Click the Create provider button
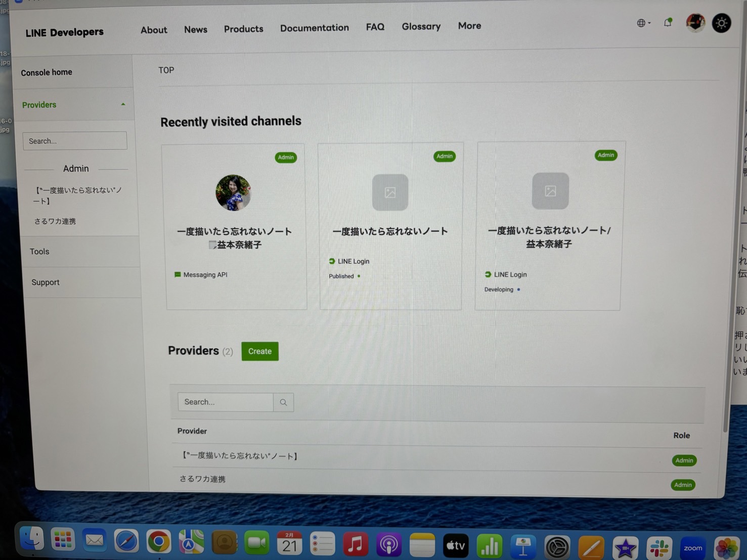747x560 pixels. [x=260, y=351]
